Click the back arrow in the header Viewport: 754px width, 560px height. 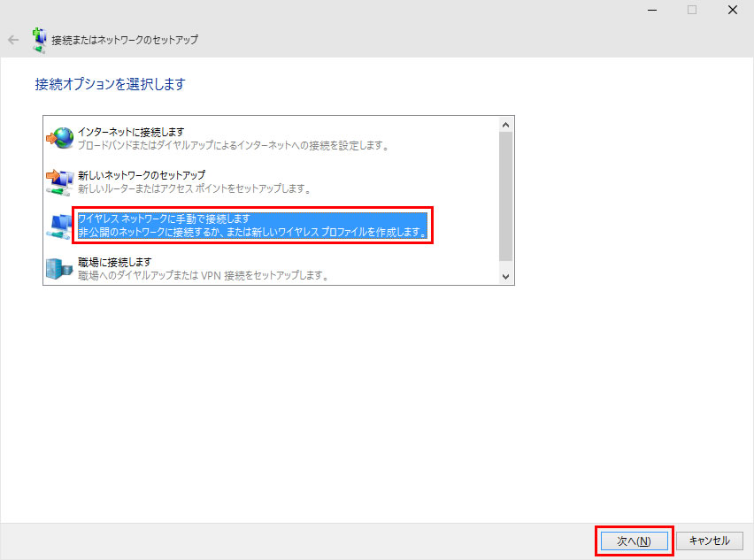[13, 40]
